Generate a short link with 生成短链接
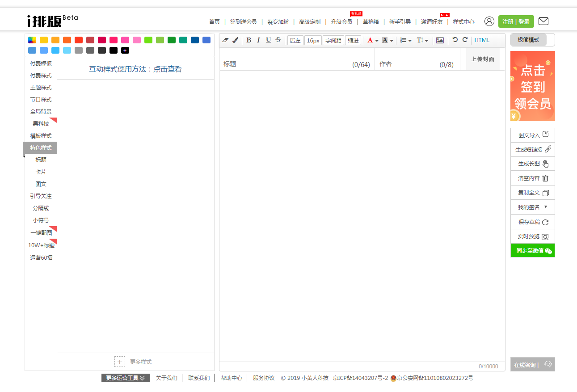The image size is (577, 392). [x=533, y=149]
